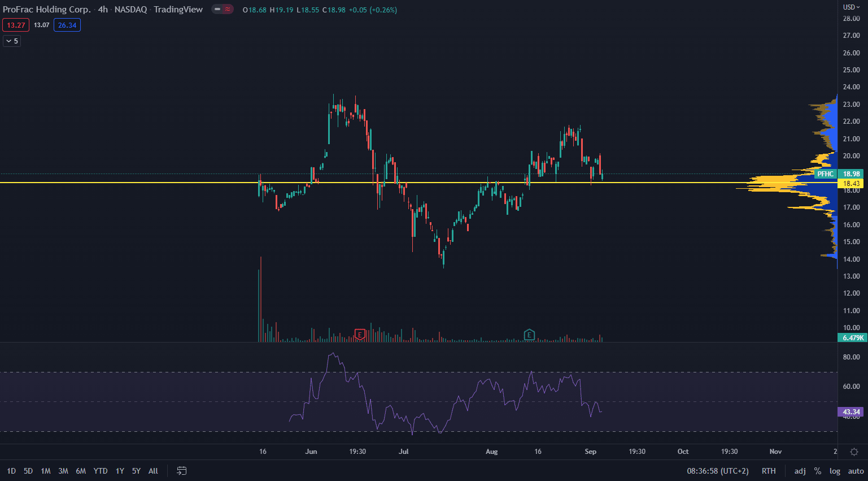Toggle auto scale for the chart
The height and width of the screenshot is (481, 868).
pos(856,471)
